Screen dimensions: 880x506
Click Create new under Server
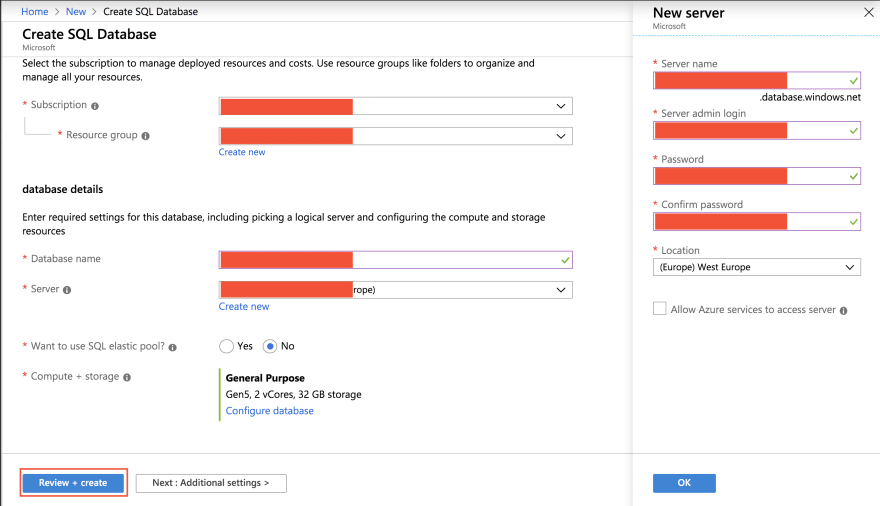click(244, 306)
